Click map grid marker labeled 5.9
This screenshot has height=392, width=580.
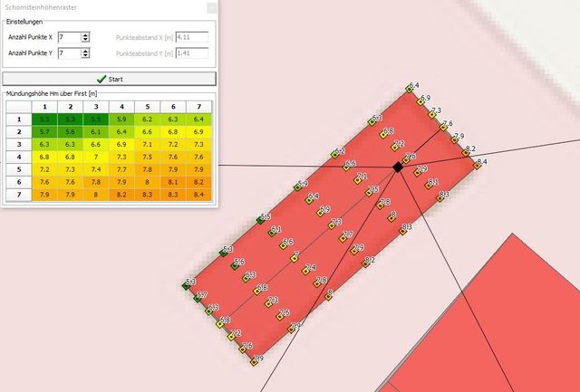pyautogui.click(x=298, y=187)
